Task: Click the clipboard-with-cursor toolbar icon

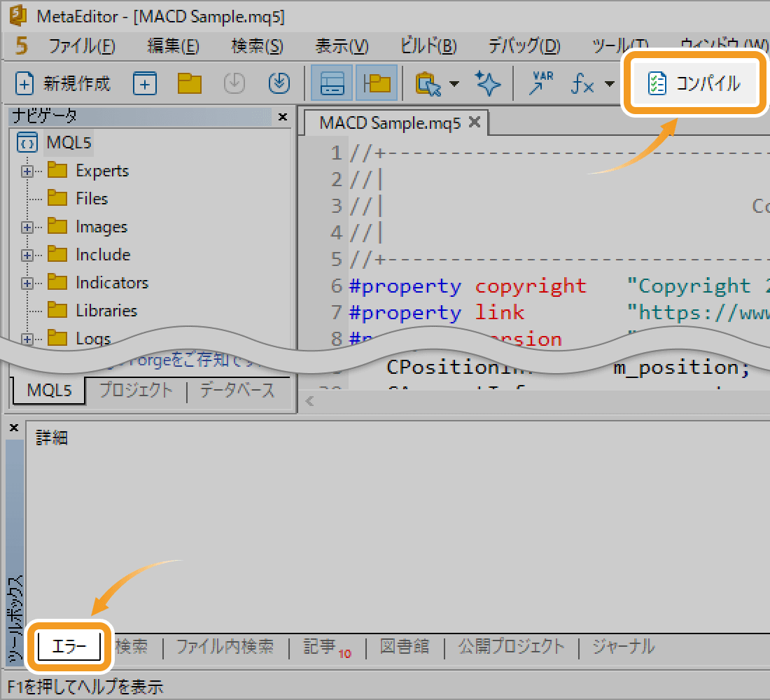Action: click(x=428, y=84)
